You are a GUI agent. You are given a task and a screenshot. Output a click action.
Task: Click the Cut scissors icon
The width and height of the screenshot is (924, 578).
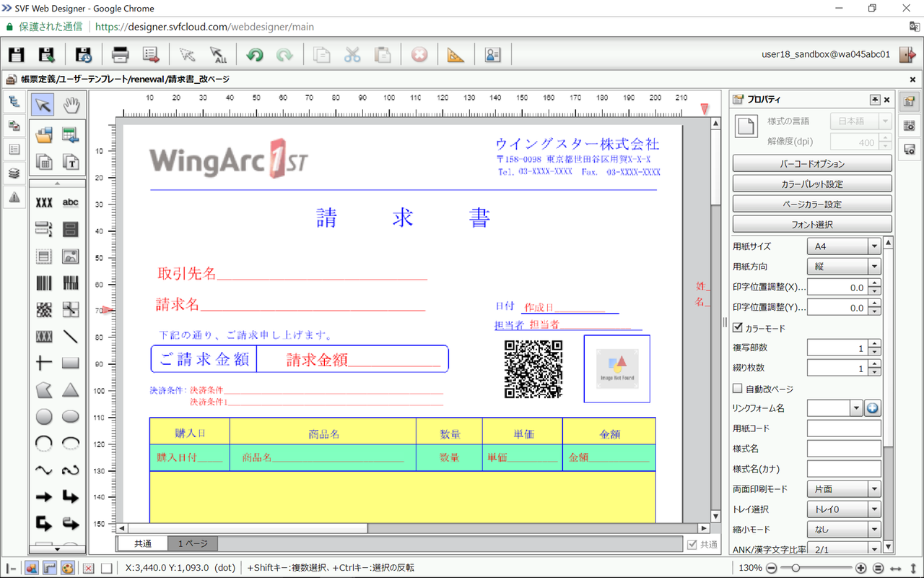pos(352,54)
